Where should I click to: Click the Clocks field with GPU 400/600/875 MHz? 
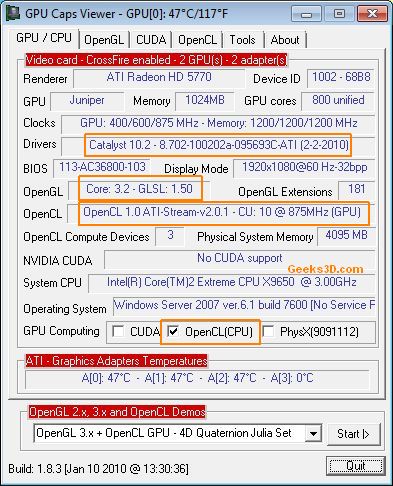pyautogui.click(x=218, y=123)
